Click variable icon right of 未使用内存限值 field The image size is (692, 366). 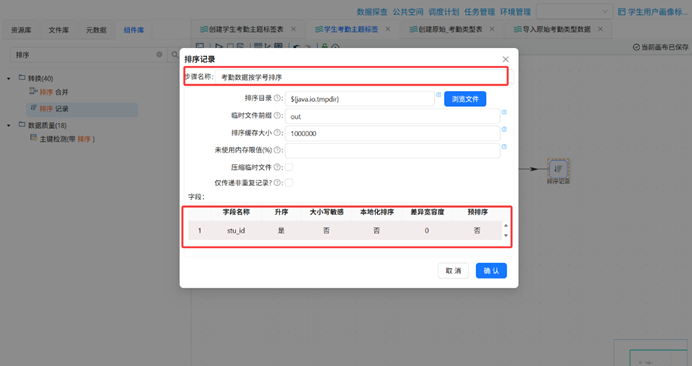tap(504, 147)
